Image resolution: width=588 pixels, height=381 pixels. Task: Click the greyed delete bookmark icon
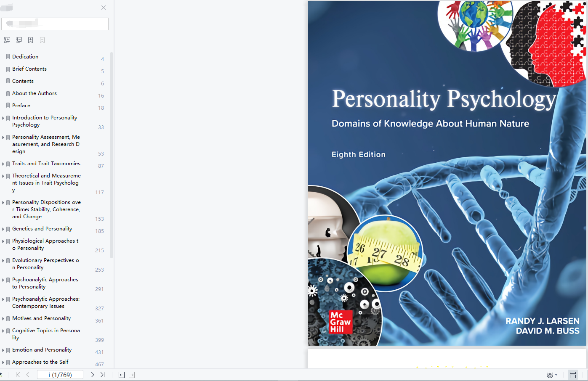coord(43,40)
